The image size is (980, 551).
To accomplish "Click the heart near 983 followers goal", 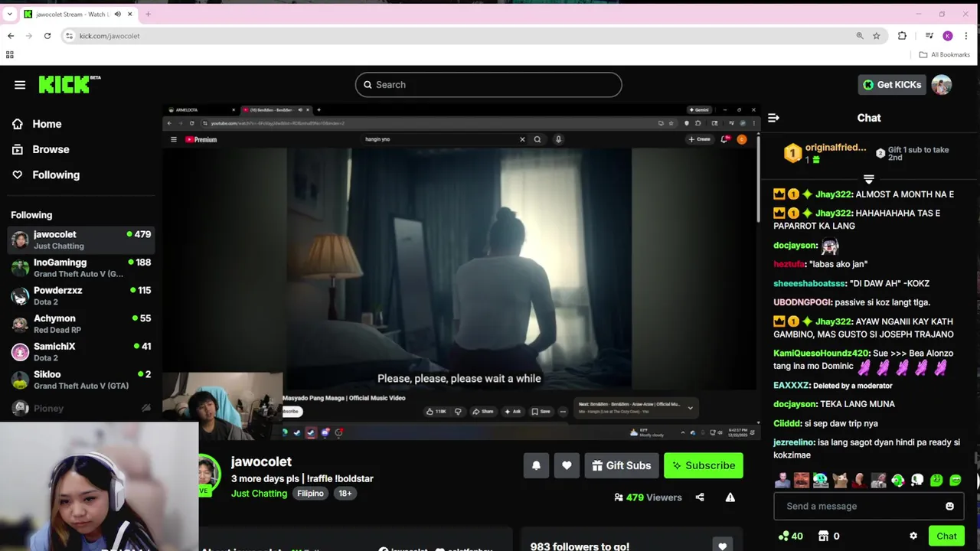I will [x=722, y=546].
